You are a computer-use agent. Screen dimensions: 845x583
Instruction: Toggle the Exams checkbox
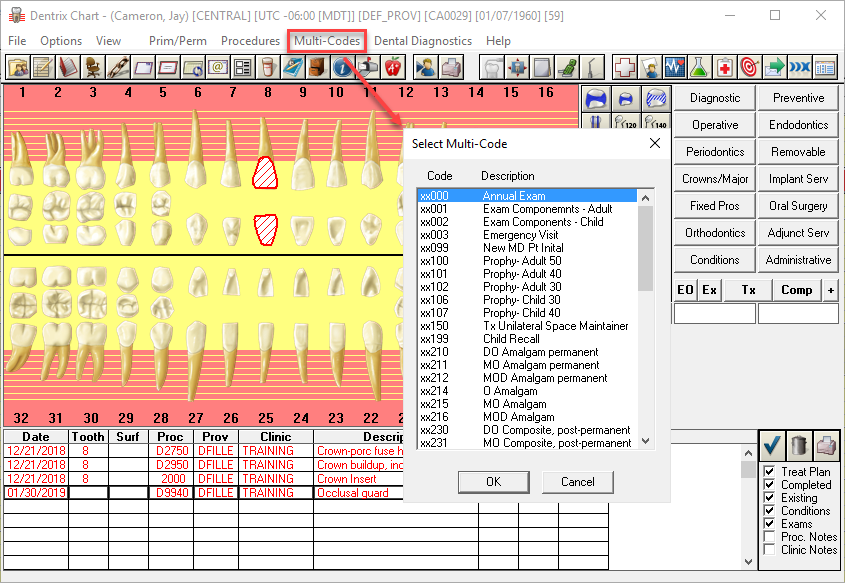[770, 524]
